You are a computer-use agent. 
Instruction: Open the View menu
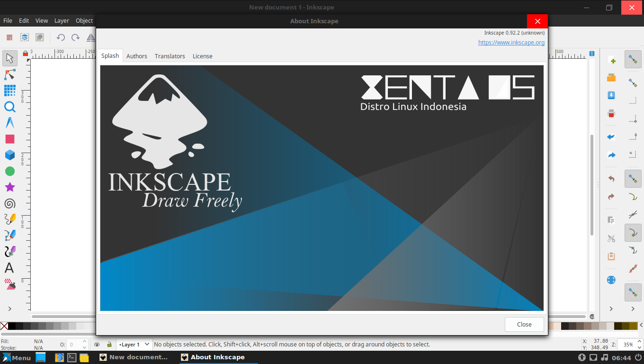pos(42,20)
